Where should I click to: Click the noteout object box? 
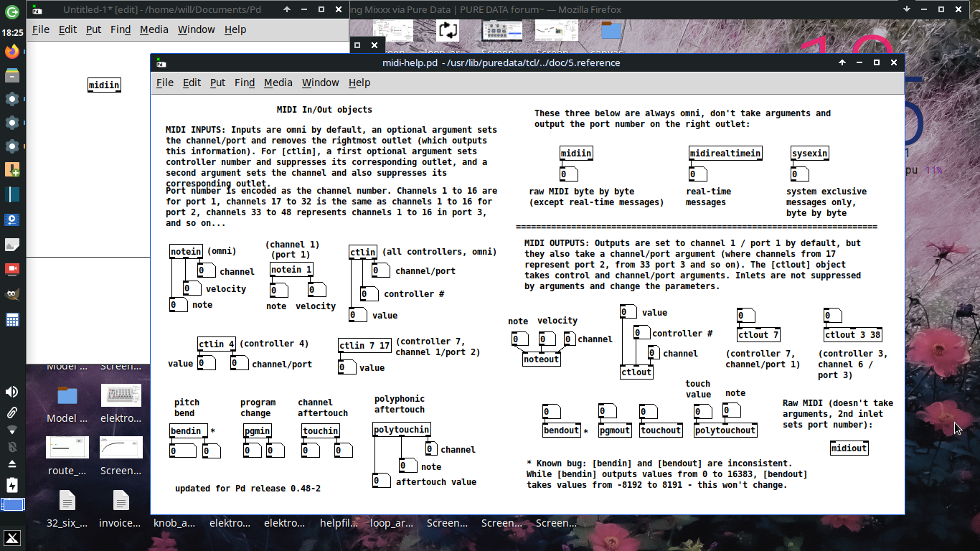[542, 359]
